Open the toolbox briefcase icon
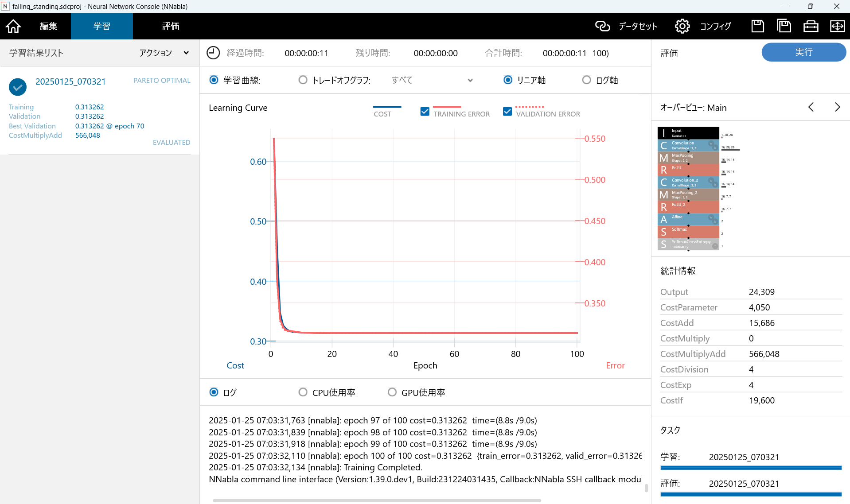This screenshot has height=504, width=850. pyautogui.click(x=811, y=26)
